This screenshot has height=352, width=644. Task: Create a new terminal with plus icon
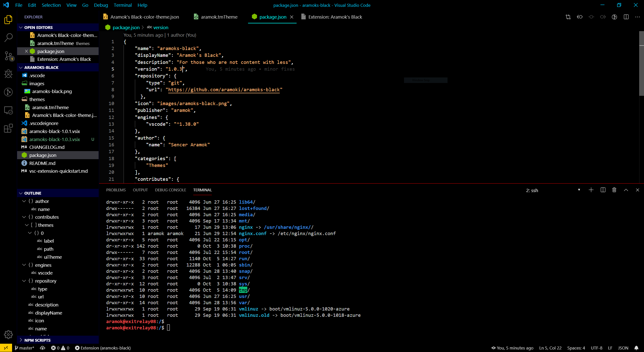click(591, 190)
